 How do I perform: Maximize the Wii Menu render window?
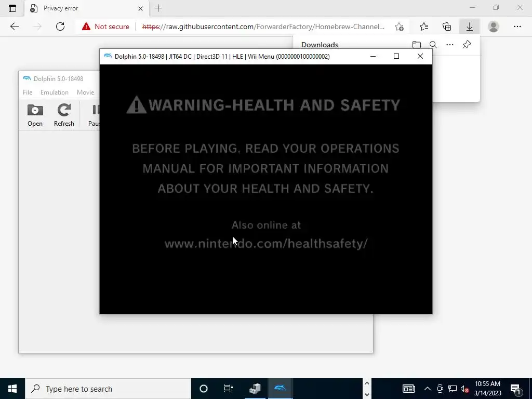(396, 56)
